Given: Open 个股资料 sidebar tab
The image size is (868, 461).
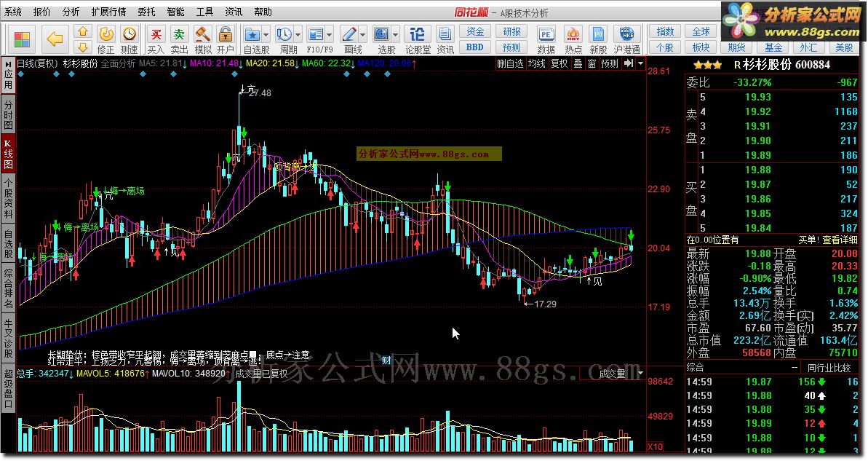Looking at the screenshot, I should [8, 199].
